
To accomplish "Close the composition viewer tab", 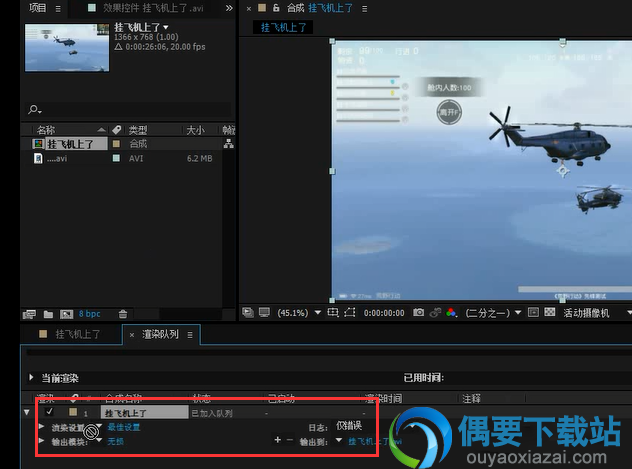I will click(x=249, y=8).
